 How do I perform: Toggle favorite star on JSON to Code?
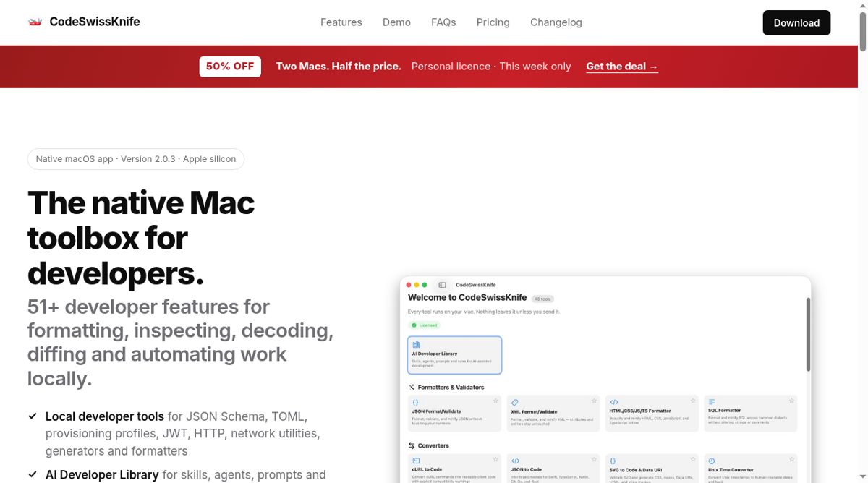[594, 458]
